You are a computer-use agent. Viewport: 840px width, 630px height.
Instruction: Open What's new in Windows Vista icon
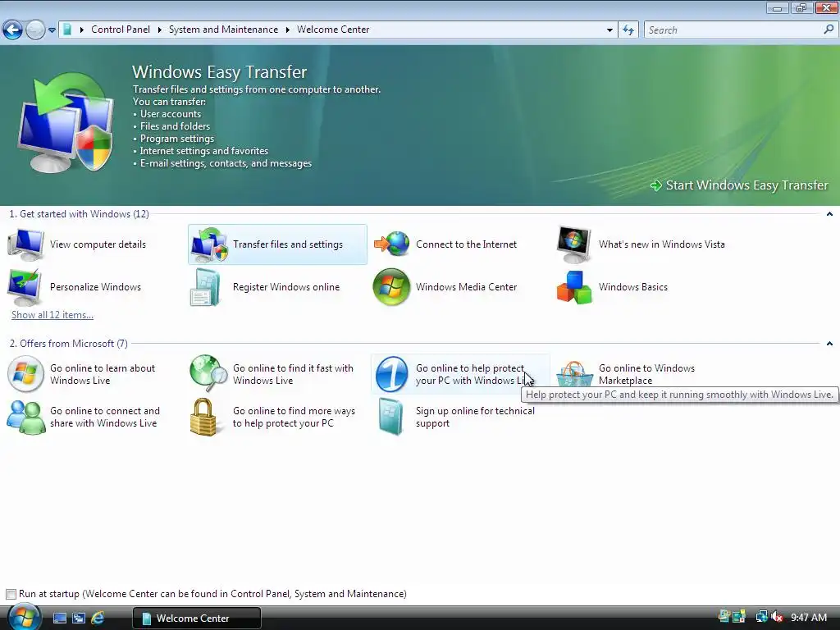[x=573, y=244]
